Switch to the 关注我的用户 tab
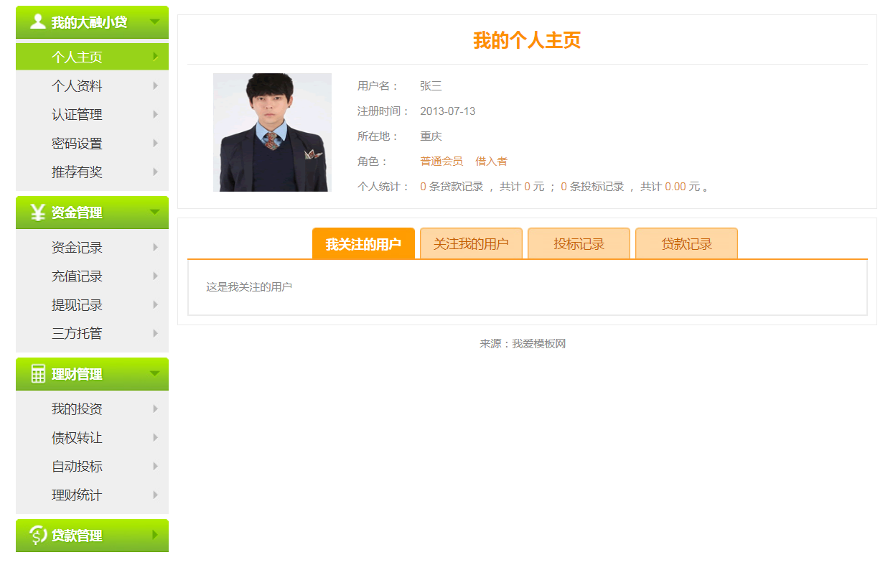This screenshot has height=588, width=893. coord(471,244)
